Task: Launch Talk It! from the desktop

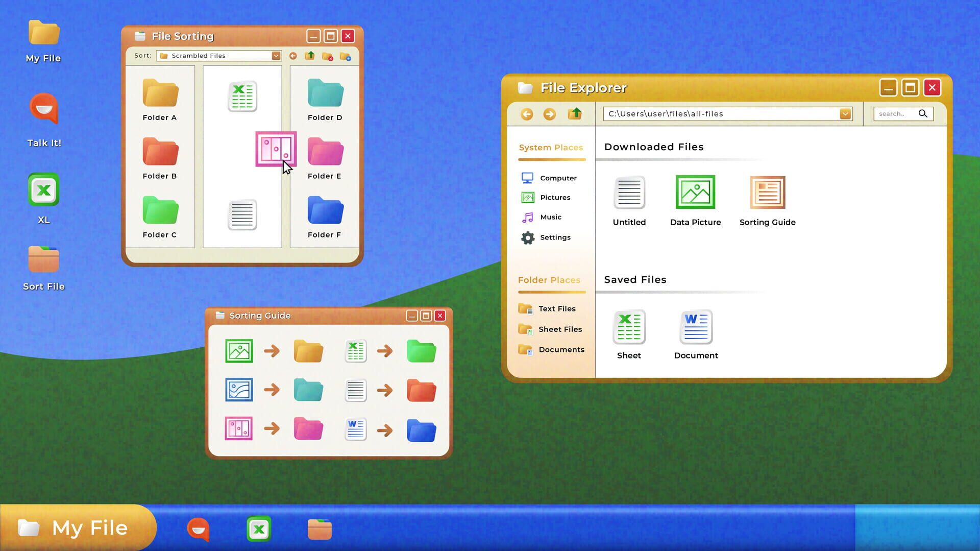Action: tap(43, 109)
